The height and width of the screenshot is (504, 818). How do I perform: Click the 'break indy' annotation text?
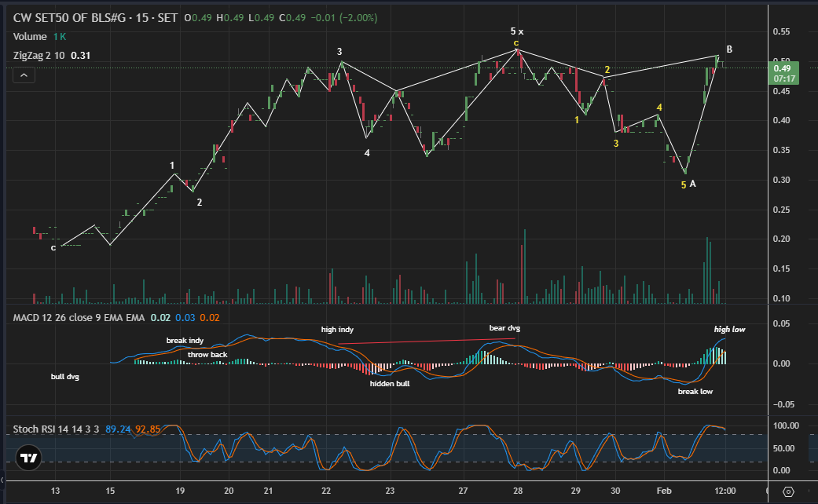click(x=185, y=341)
